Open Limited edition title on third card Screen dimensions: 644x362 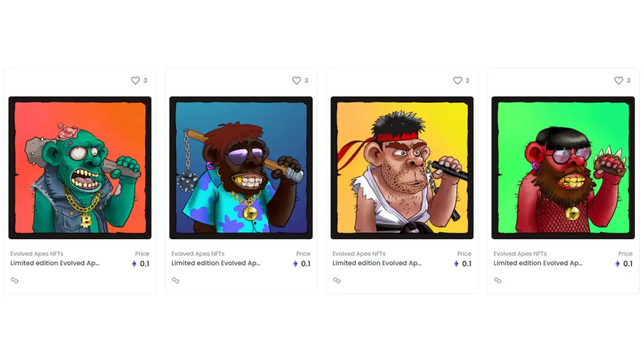click(x=377, y=263)
